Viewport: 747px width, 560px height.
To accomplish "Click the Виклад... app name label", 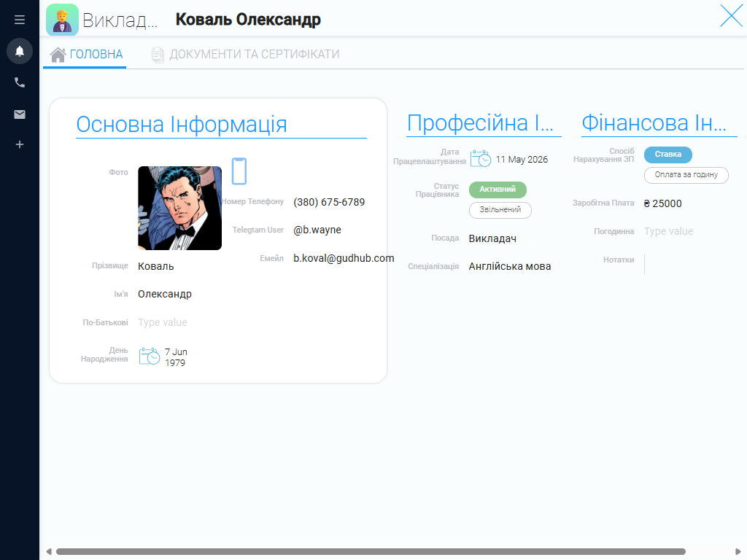I will (x=120, y=20).
